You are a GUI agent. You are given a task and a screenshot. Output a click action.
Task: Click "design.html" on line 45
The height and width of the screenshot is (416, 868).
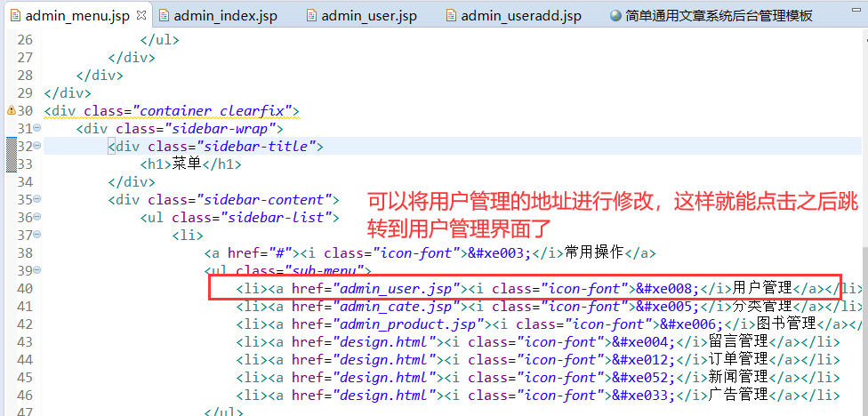(x=384, y=377)
